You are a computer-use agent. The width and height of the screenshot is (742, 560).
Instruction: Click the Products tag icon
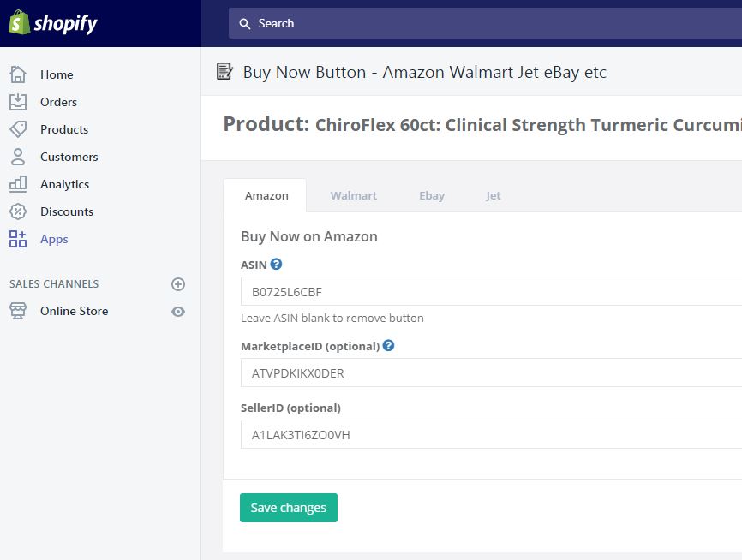(18, 129)
